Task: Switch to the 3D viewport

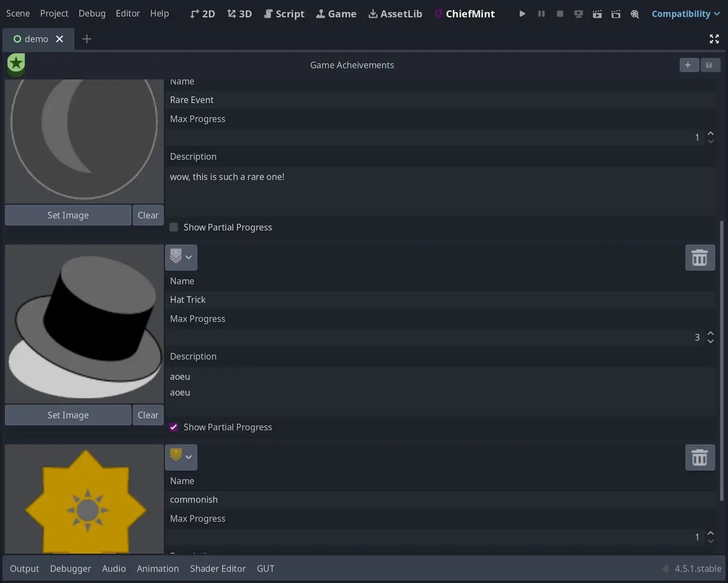Action: (239, 13)
